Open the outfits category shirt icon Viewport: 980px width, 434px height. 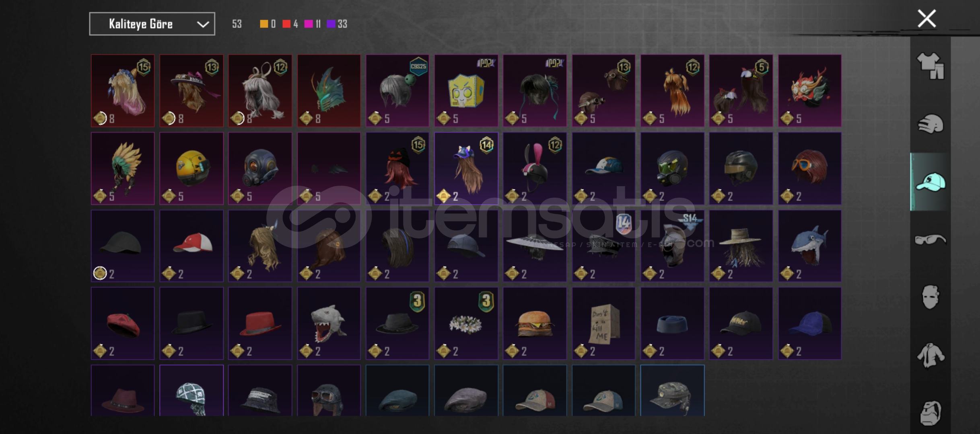click(x=931, y=66)
